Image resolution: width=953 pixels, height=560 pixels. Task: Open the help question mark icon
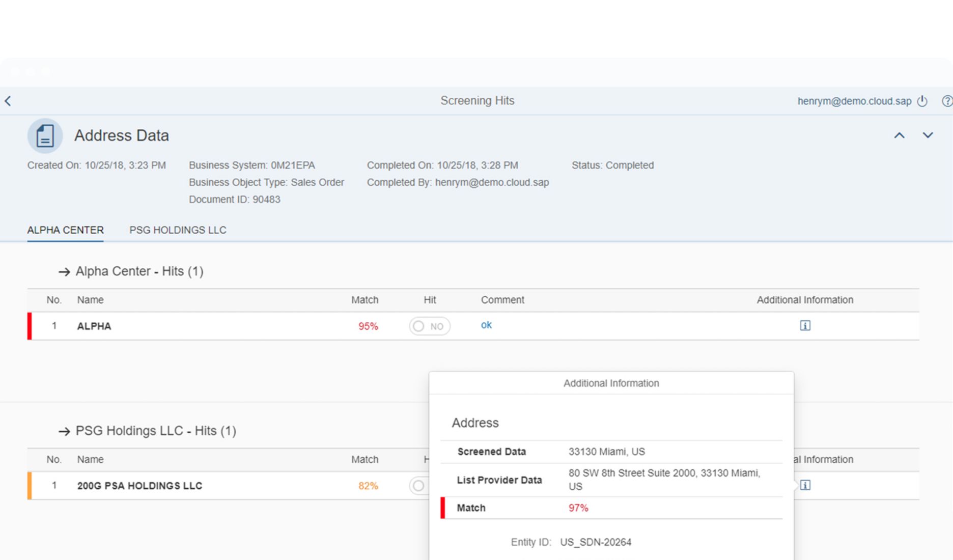[946, 101]
